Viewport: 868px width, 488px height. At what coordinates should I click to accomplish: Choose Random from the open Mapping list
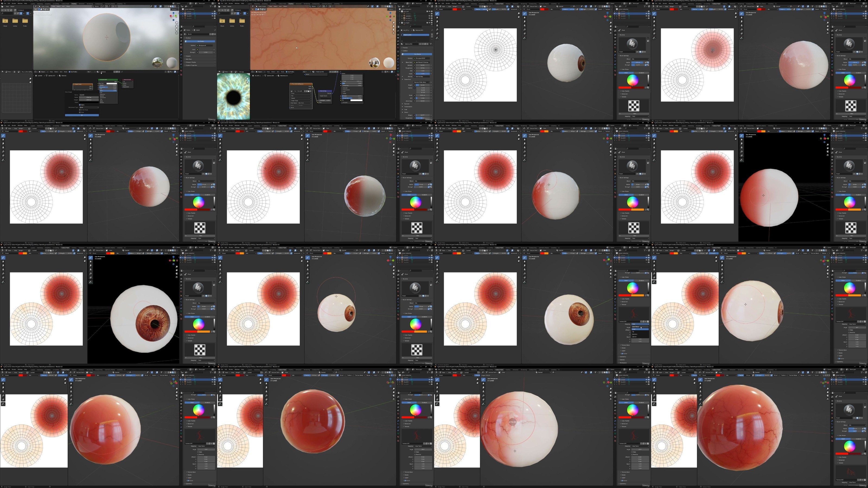tap(640, 335)
